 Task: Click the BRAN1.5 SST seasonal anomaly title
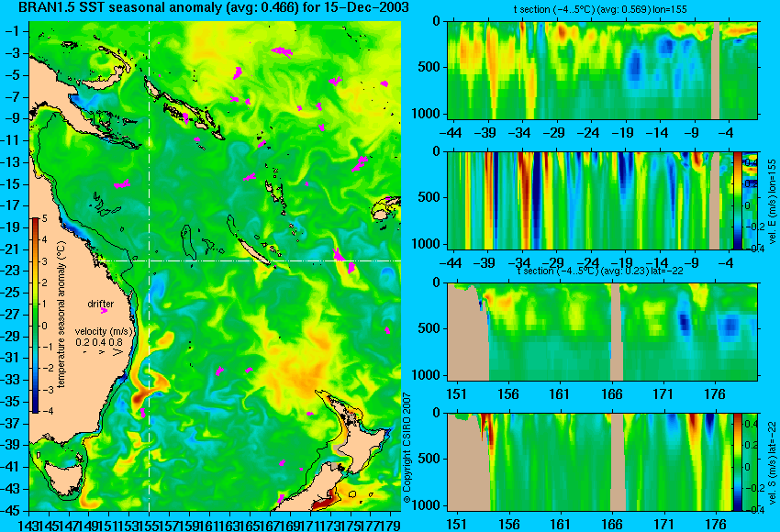214,7
